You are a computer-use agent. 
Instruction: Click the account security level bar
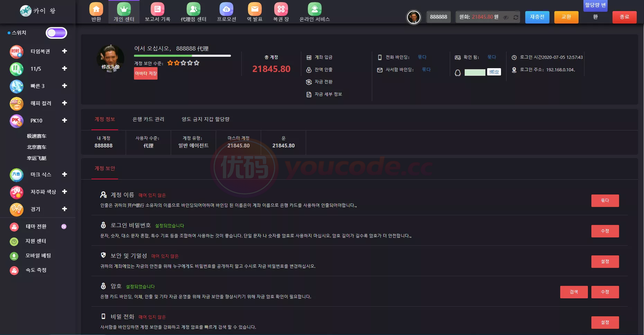(x=182, y=56)
